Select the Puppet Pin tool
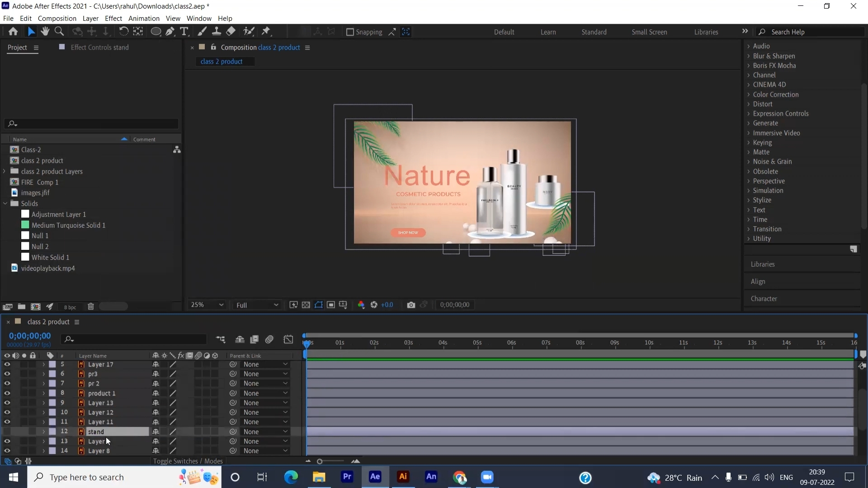 [266, 31]
